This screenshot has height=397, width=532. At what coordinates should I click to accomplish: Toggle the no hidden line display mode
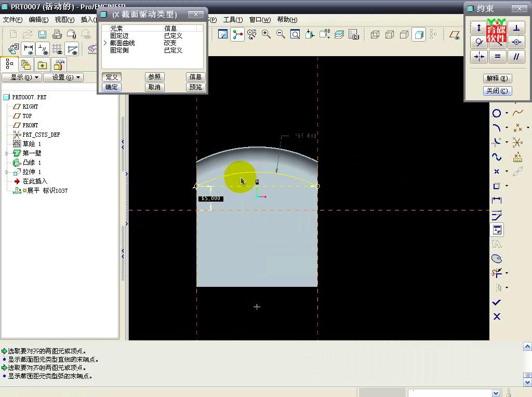tap(404, 34)
